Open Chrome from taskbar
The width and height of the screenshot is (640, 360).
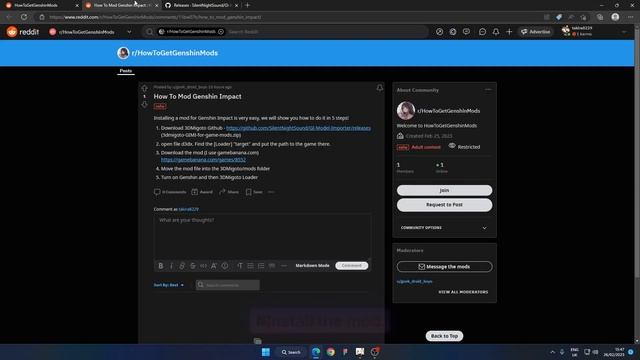point(331,352)
